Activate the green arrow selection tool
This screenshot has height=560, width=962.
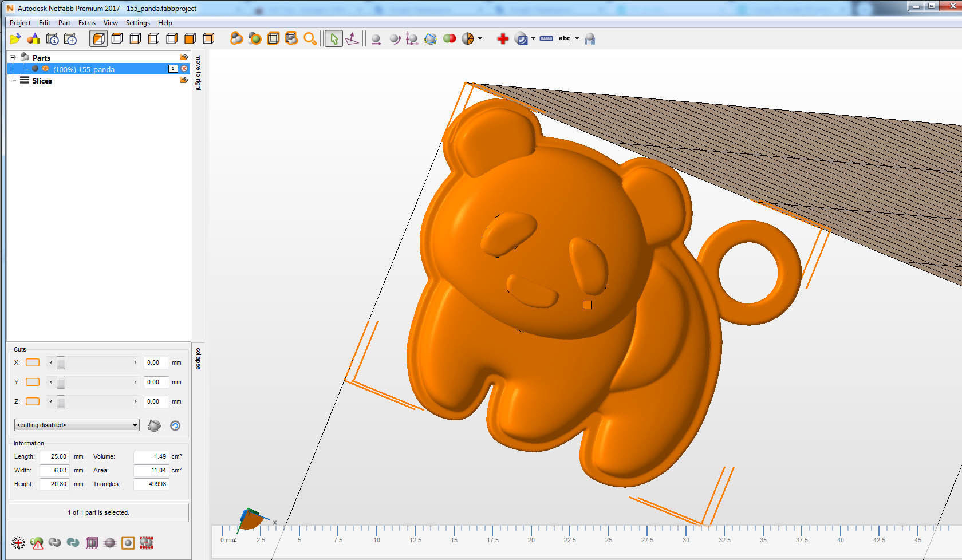point(333,38)
